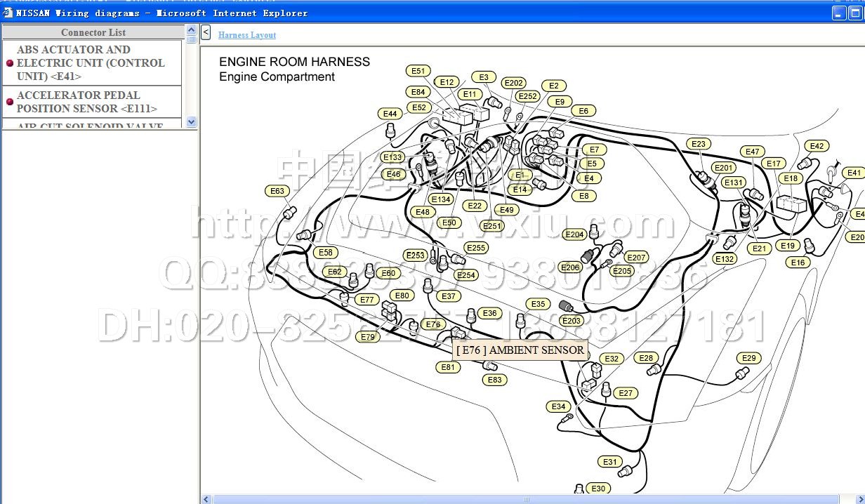Click connector label E252
This screenshot has width=865, height=504.
527,96
